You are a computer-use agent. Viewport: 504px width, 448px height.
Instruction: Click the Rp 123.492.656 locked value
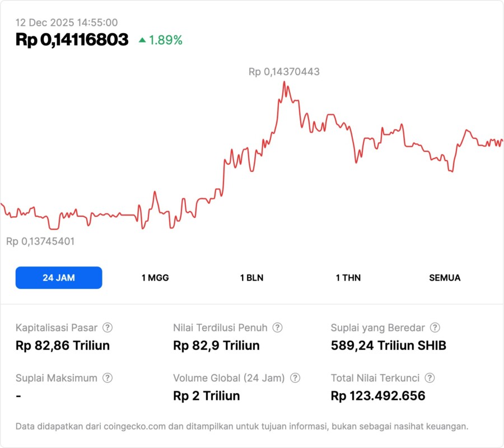[x=378, y=396]
